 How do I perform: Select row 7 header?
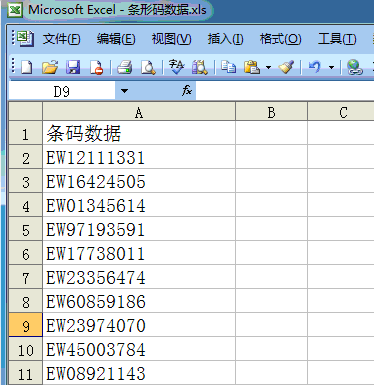(25, 277)
